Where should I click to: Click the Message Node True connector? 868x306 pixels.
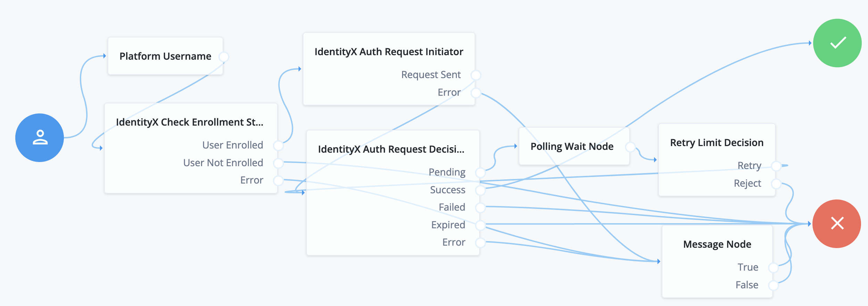point(773,267)
